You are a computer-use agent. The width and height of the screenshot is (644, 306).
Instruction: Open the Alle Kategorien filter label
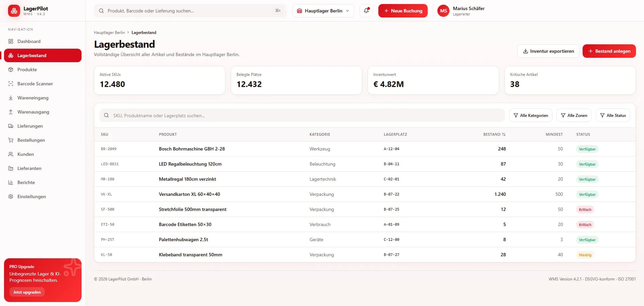[534, 115]
